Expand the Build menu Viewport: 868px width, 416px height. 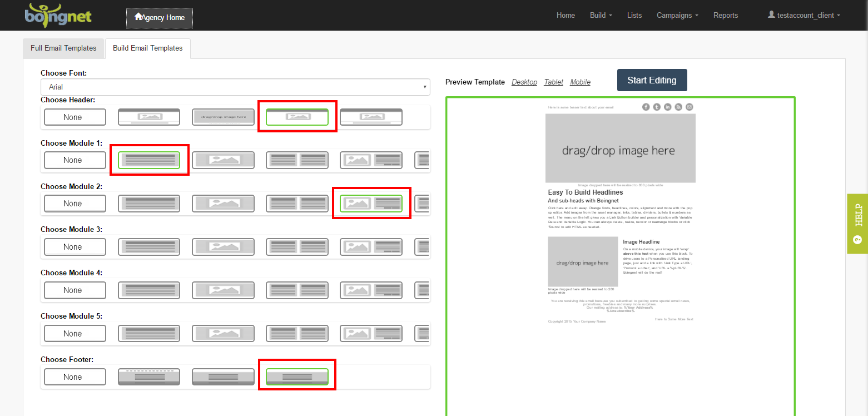coord(601,15)
